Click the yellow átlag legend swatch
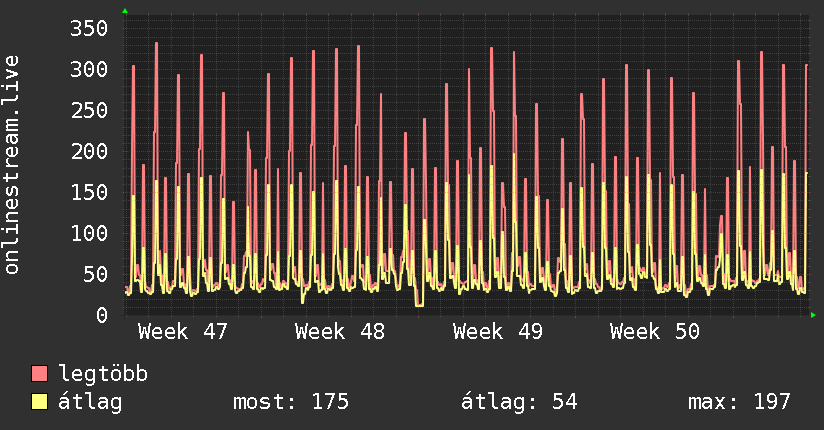The width and height of the screenshot is (824, 430). coord(39,402)
